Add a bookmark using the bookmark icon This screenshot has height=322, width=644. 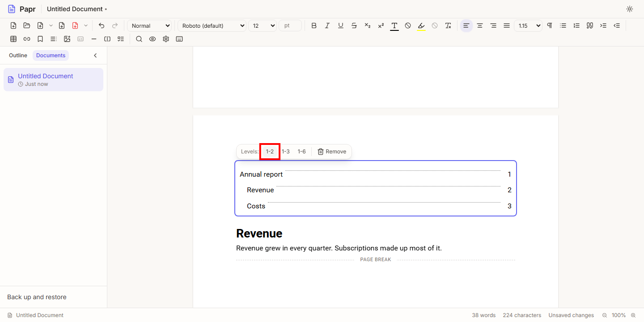click(x=40, y=39)
